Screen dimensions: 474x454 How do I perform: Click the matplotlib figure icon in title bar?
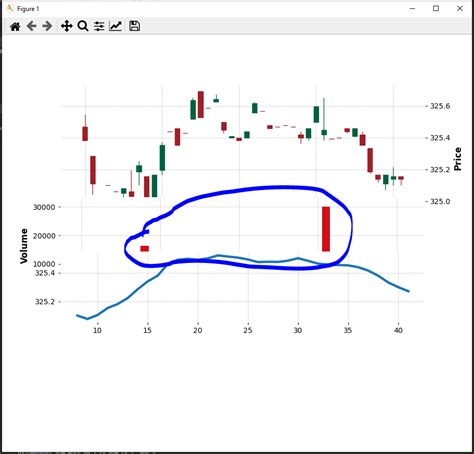[x=10, y=8]
